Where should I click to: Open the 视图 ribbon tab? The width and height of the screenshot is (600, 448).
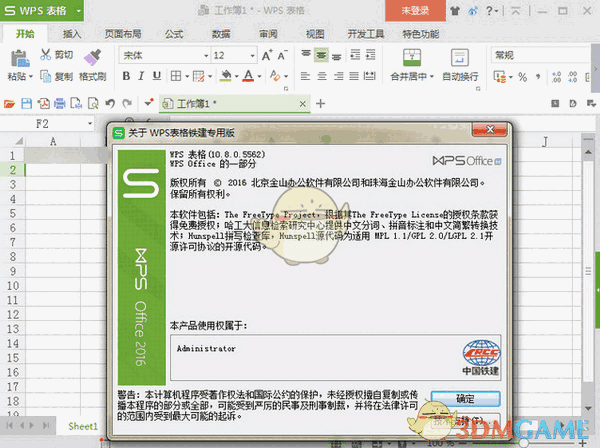tap(315, 34)
